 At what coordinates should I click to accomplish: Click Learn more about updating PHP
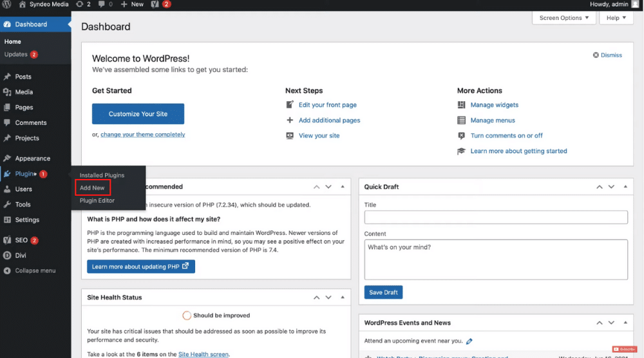pyautogui.click(x=141, y=267)
